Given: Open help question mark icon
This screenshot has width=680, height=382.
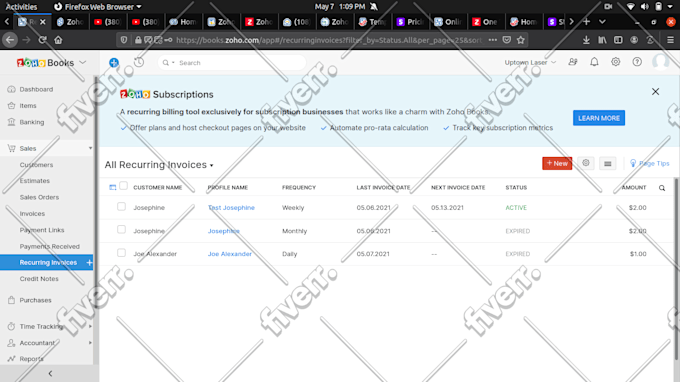Looking at the screenshot, I should tap(637, 62).
